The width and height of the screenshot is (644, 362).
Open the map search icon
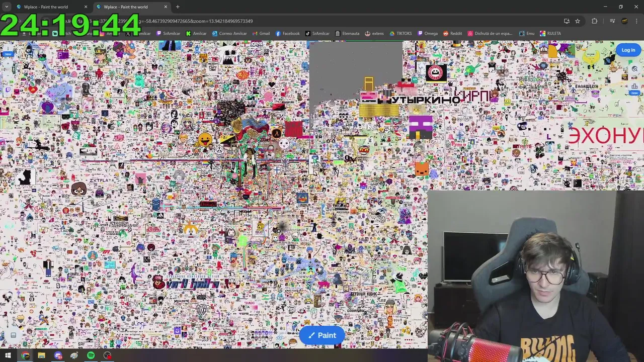(634, 69)
